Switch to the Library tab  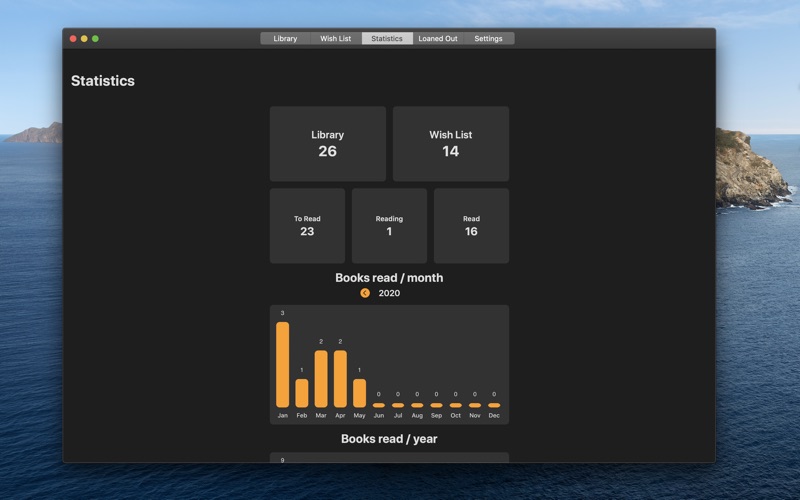point(285,38)
